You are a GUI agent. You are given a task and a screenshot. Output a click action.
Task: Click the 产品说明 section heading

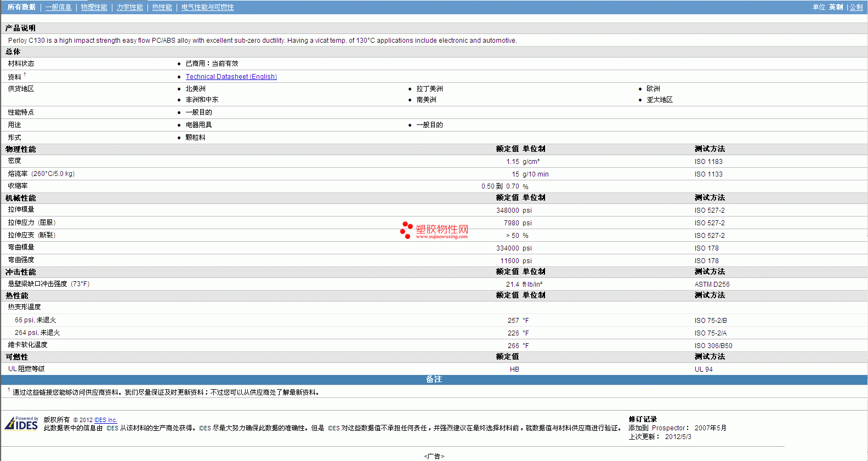(20, 28)
